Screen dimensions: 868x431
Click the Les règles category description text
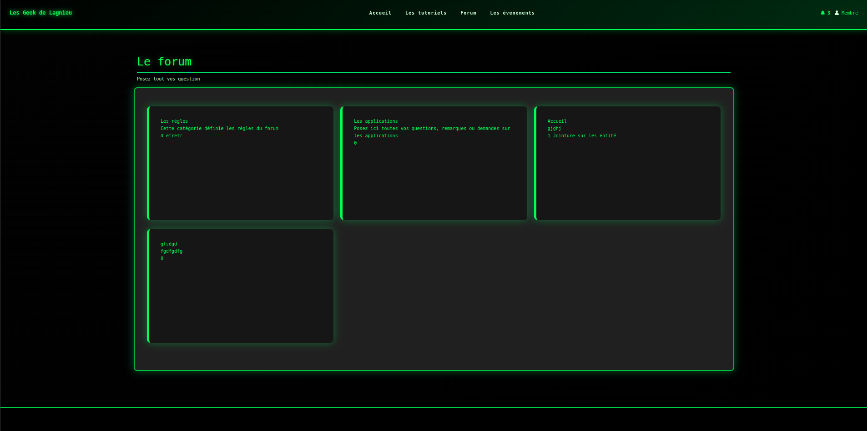pyautogui.click(x=219, y=129)
